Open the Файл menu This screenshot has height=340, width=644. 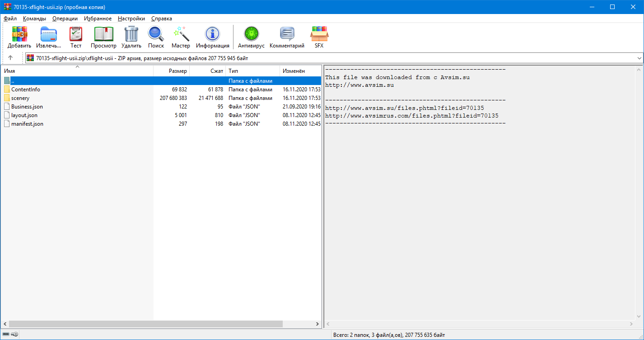[x=10, y=19]
